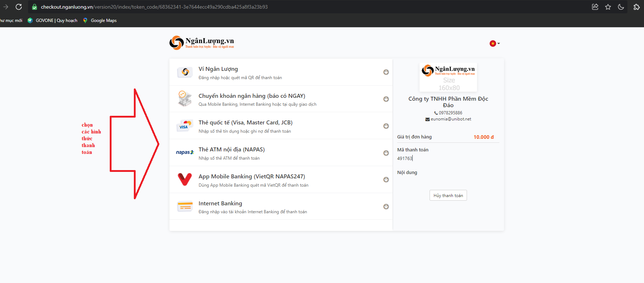Select Internet Banking option title

220,204
